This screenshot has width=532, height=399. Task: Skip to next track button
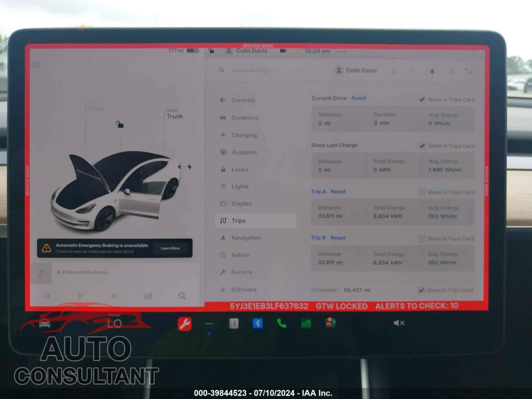114,296
